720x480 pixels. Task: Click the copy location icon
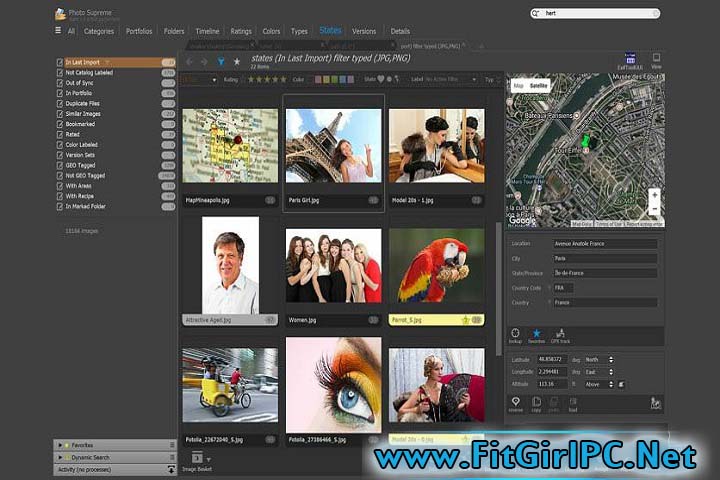point(537,402)
